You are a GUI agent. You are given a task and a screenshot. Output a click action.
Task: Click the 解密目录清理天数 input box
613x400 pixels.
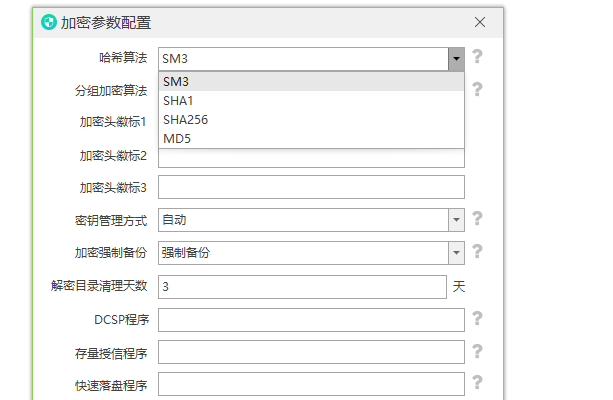pyautogui.click(x=302, y=287)
